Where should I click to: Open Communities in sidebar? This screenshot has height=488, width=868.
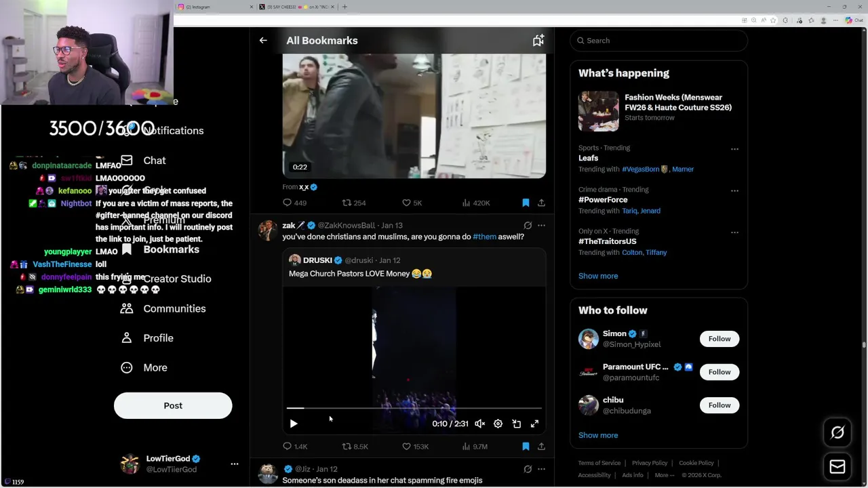coord(163,308)
